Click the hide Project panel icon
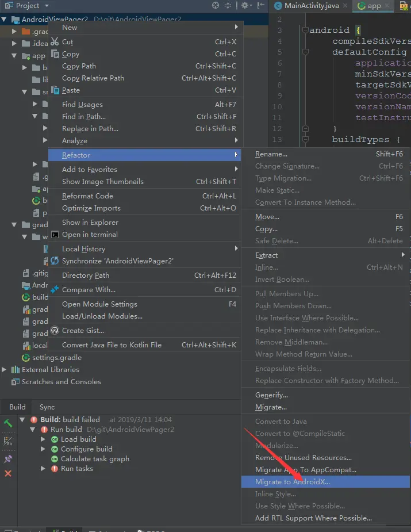Screen dimensions: 411x532 pyautogui.click(x=261, y=5)
